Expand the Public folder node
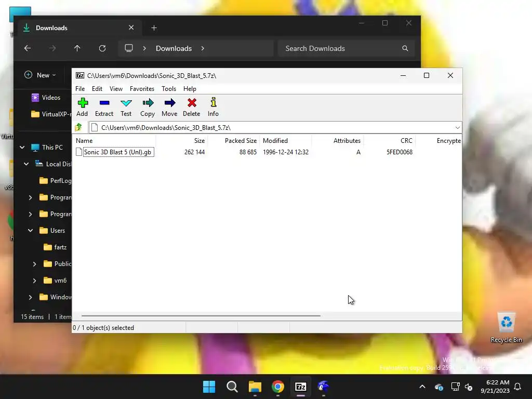Image resolution: width=532 pixels, height=399 pixels. tap(35, 263)
